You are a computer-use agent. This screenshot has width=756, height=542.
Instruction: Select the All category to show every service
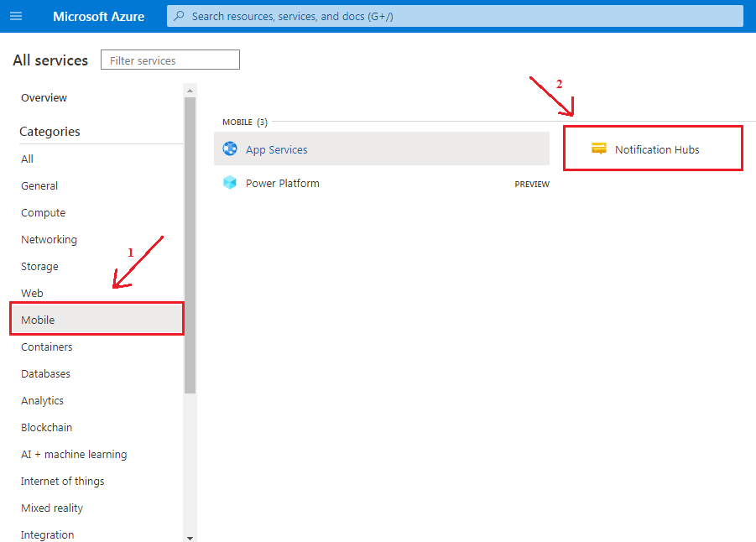tap(27, 159)
